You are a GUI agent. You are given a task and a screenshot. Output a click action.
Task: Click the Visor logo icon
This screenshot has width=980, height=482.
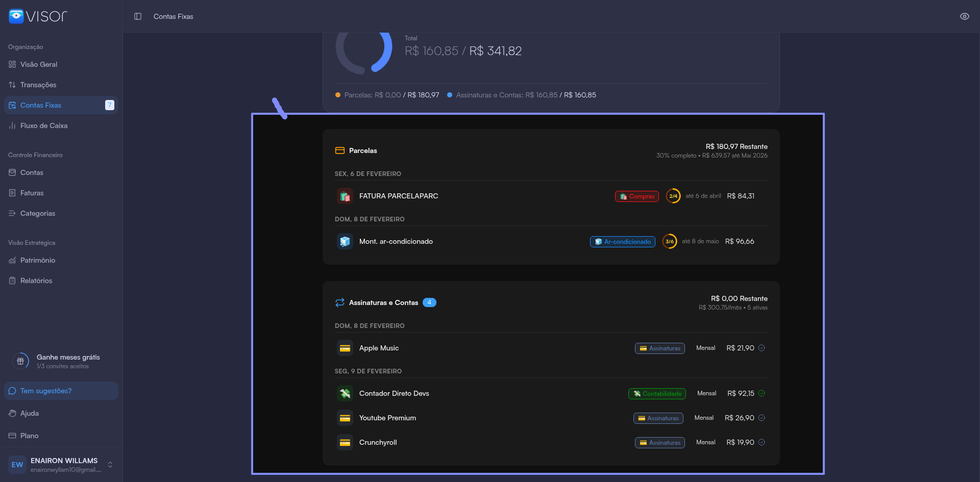[x=16, y=16]
